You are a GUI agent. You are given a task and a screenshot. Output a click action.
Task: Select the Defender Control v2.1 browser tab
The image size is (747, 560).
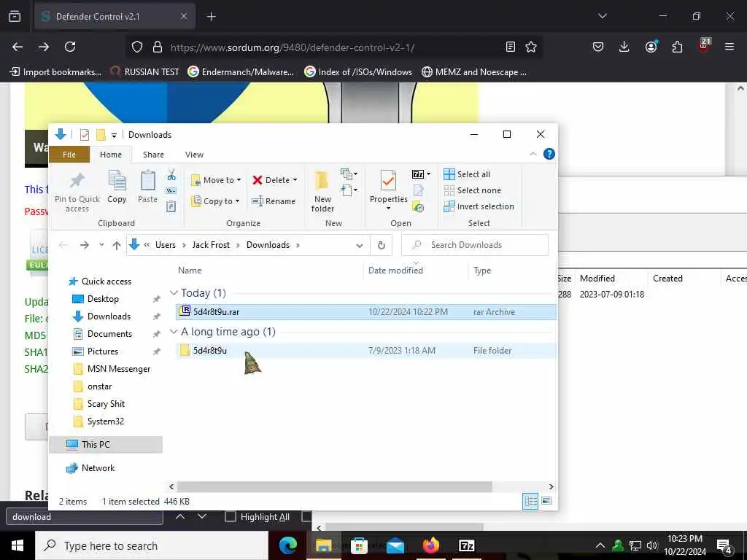pyautogui.click(x=115, y=16)
